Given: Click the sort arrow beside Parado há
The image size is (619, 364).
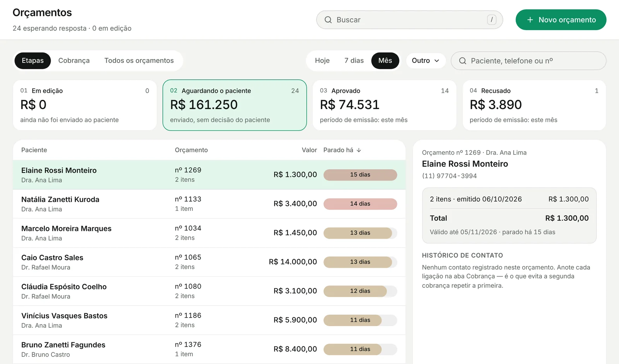Looking at the screenshot, I should [359, 150].
